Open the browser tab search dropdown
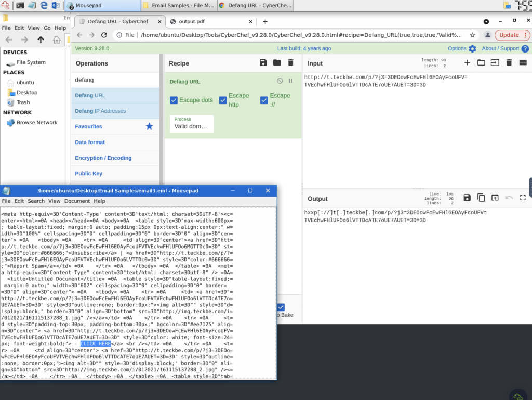 [486, 21]
